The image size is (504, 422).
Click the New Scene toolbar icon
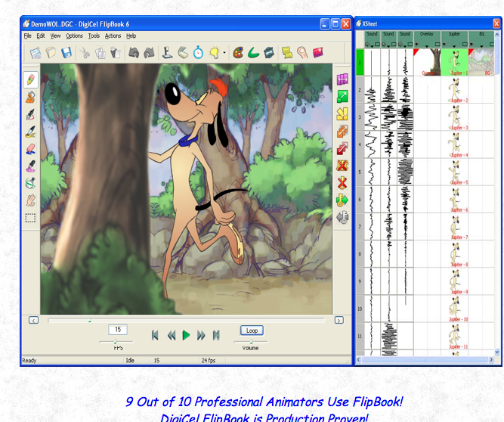(36, 53)
